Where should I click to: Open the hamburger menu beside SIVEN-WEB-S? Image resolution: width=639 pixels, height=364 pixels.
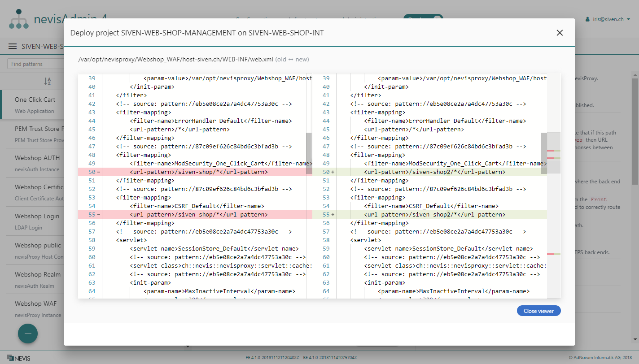click(x=13, y=47)
